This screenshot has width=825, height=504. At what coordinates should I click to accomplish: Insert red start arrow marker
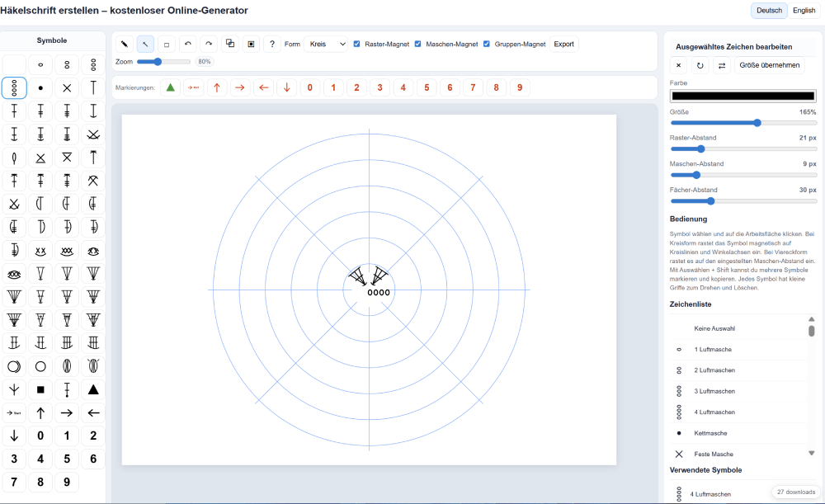194,87
